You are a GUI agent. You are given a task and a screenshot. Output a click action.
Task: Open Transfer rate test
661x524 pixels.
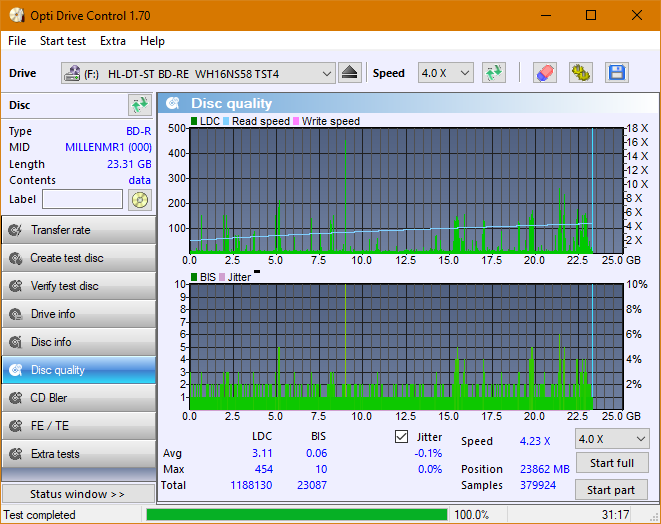click(x=78, y=230)
